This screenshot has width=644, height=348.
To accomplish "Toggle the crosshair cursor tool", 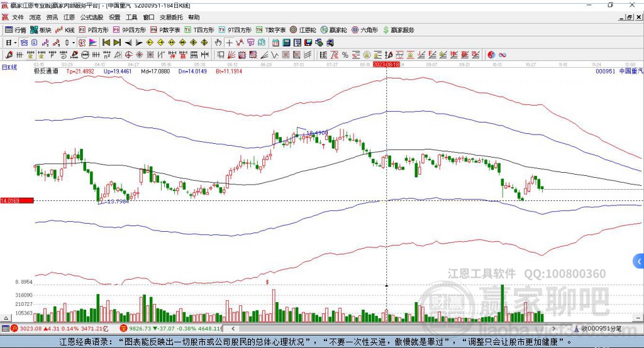I will [x=229, y=43].
